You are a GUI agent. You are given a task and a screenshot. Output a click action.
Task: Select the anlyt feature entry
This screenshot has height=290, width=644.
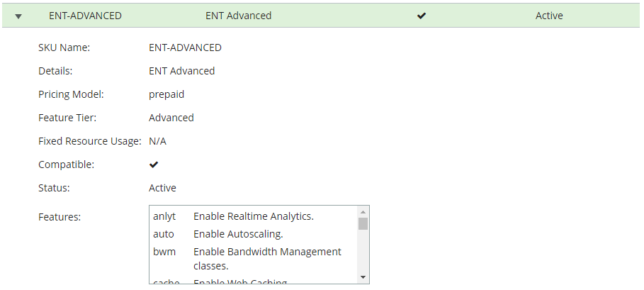pos(164,216)
